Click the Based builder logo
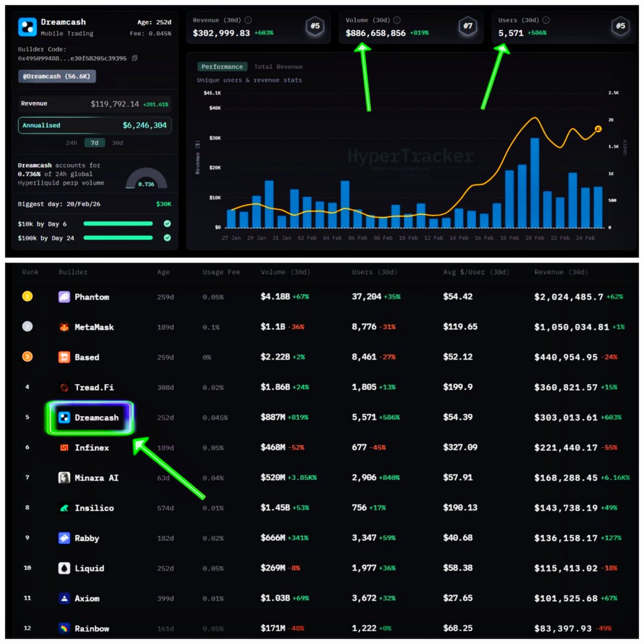 pyautogui.click(x=64, y=357)
